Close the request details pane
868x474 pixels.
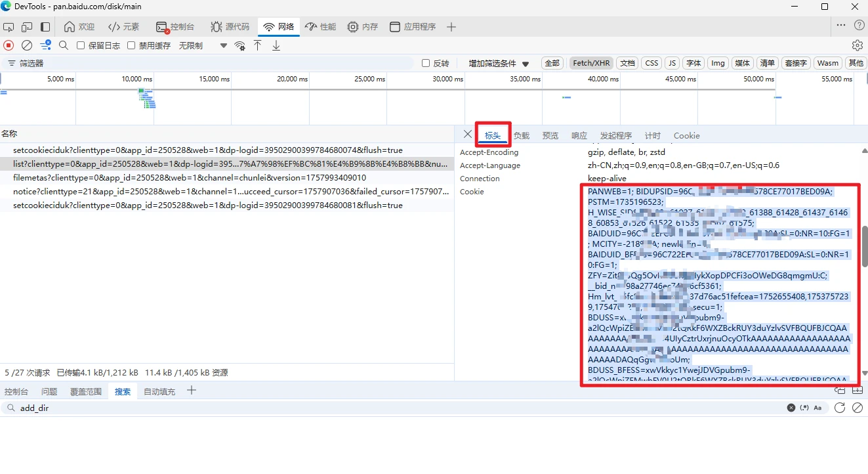[467, 134]
